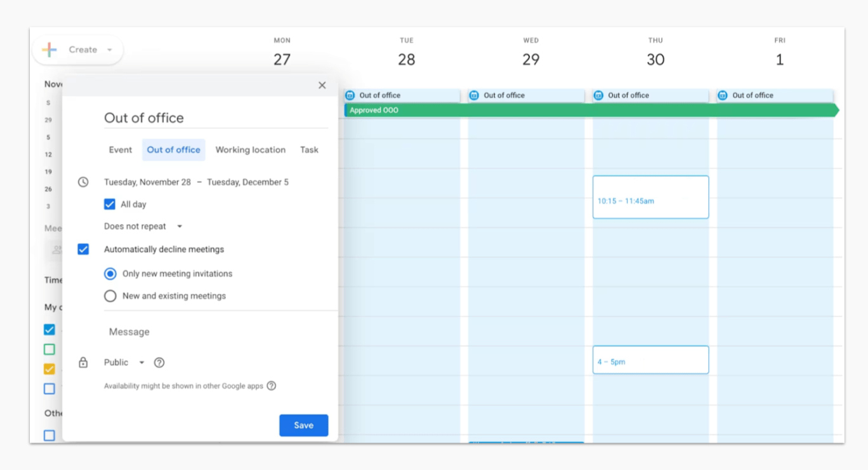Choose Only new meeting invitations option

tap(110, 274)
